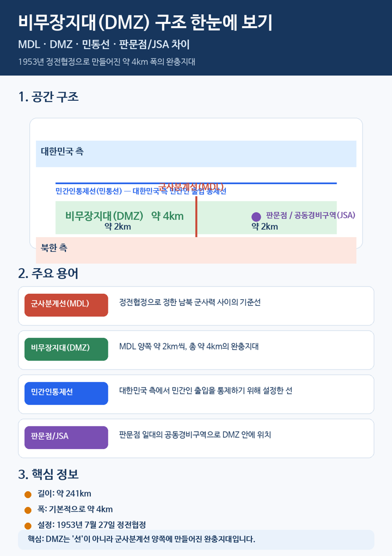Screen dimensions: 392x556
Task: Click the orange bullet next to 길이: 약 241km
Action: click(x=28, y=494)
